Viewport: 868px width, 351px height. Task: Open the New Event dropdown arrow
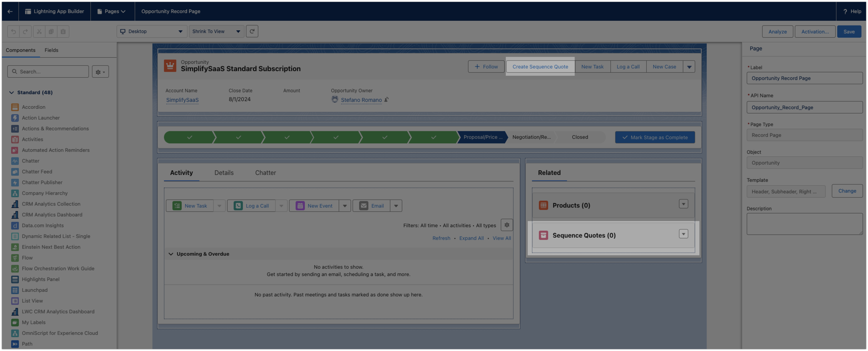click(345, 206)
